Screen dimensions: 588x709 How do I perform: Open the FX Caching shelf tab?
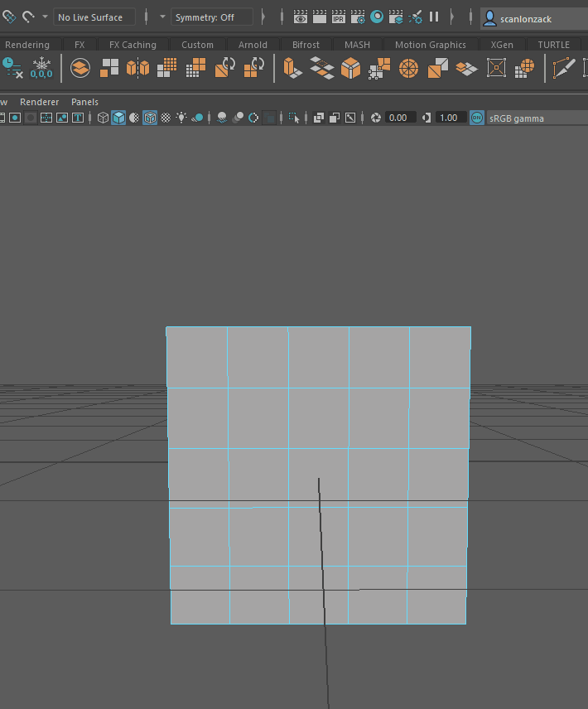tap(133, 45)
